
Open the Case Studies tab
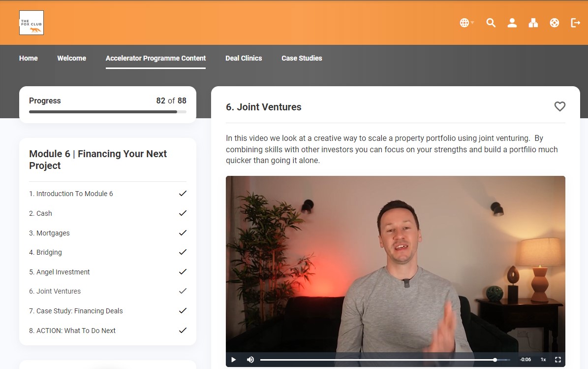pos(302,58)
